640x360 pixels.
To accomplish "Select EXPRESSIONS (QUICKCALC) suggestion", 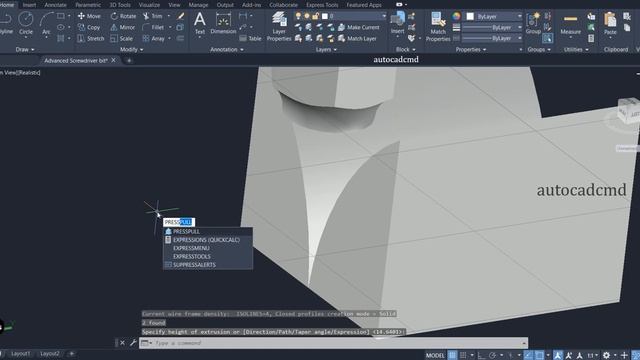I will 208,240.
